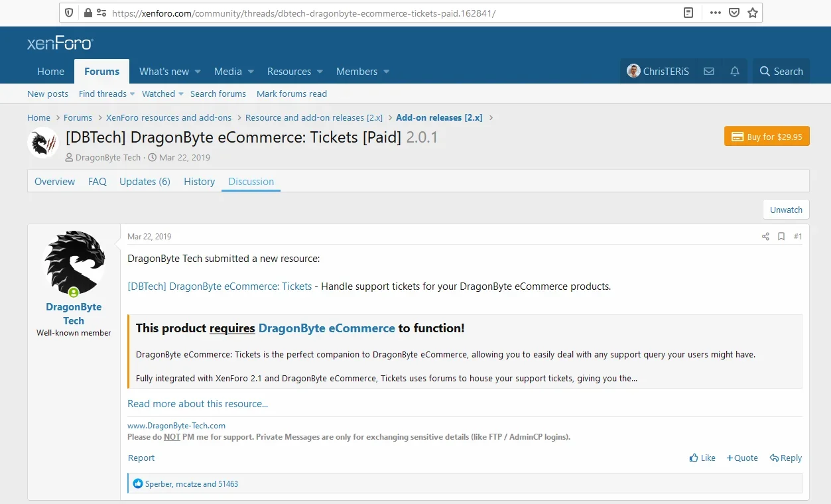
Task: Click the DragonByte eCommerce link in heading
Action: pos(326,328)
